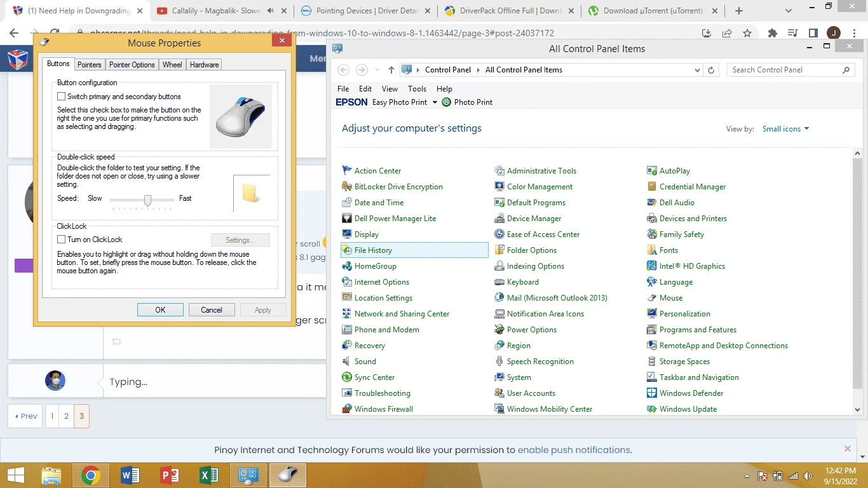Open the Tools menu in Control Panel

(417, 89)
